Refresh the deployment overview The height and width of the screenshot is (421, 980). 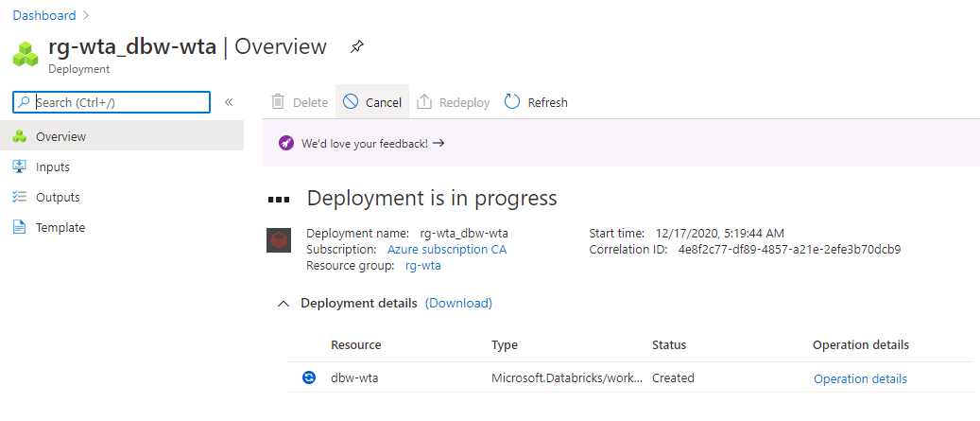coord(536,102)
